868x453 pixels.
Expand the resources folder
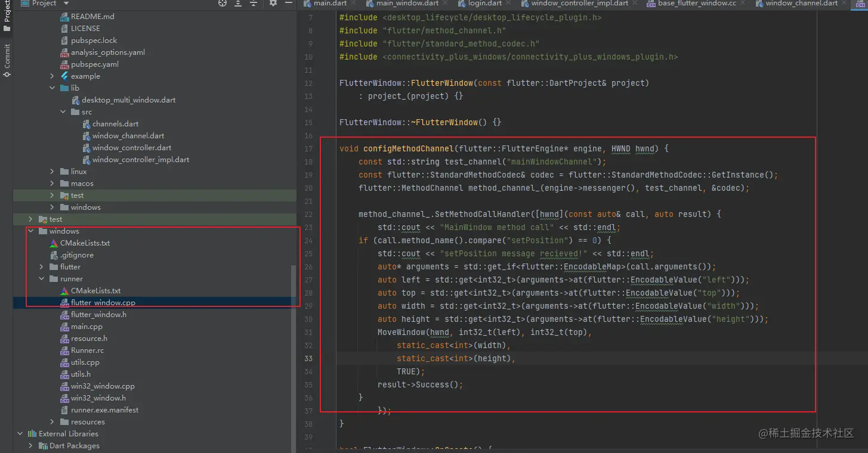[x=52, y=422]
